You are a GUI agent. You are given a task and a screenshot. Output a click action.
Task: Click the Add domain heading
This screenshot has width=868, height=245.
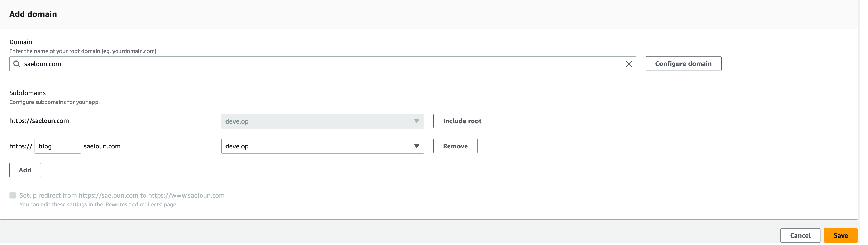point(33,14)
